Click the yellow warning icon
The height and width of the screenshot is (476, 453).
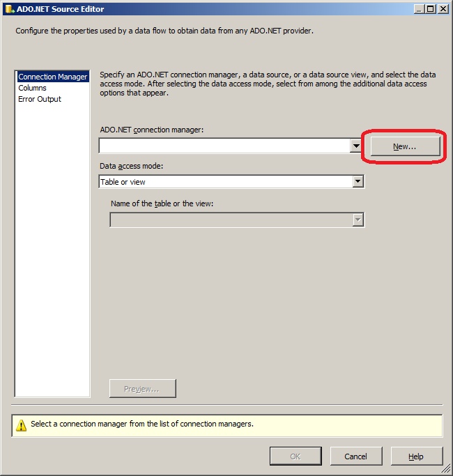pos(21,424)
